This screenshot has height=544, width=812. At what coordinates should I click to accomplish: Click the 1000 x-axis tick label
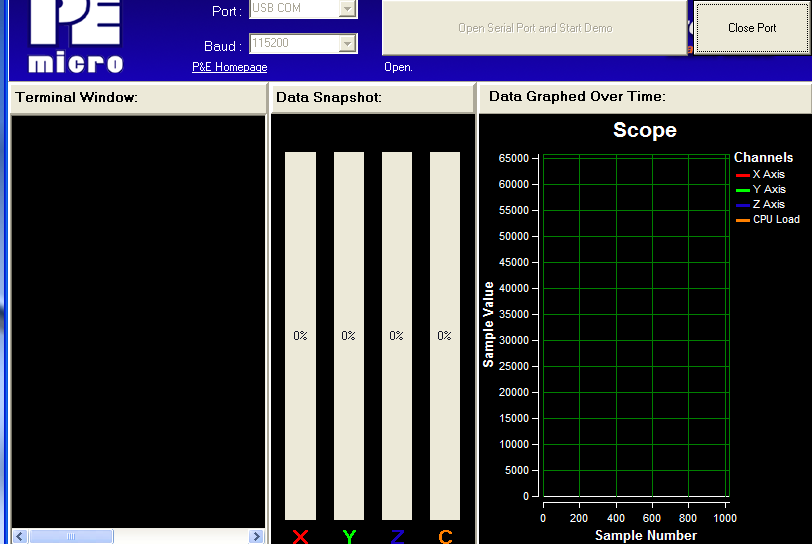click(x=725, y=519)
